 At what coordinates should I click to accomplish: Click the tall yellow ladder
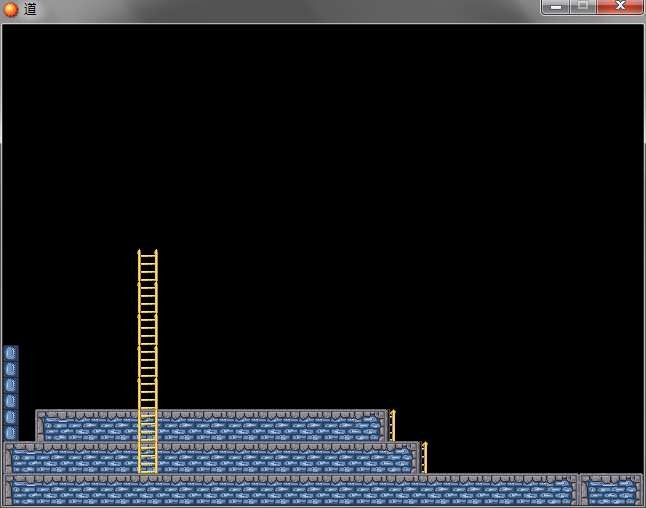click(x=147, y=361)
